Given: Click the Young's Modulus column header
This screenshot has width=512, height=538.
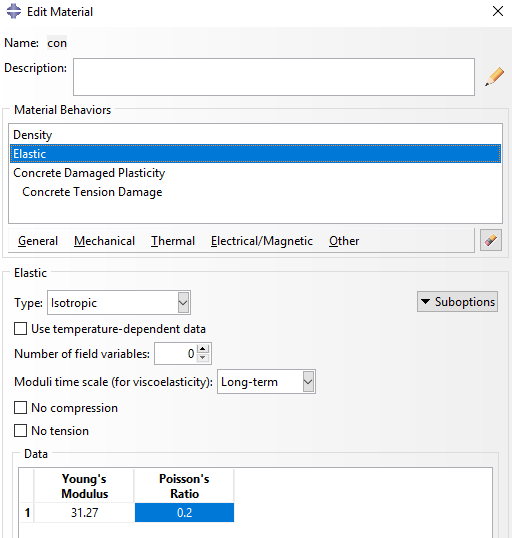Looking at the screenshot, I should click(84, 486).
